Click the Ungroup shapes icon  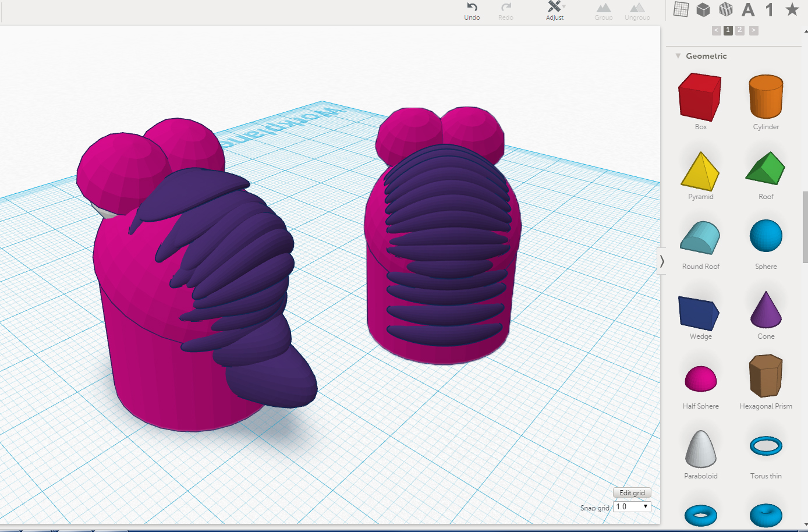(x=637, y=11)
